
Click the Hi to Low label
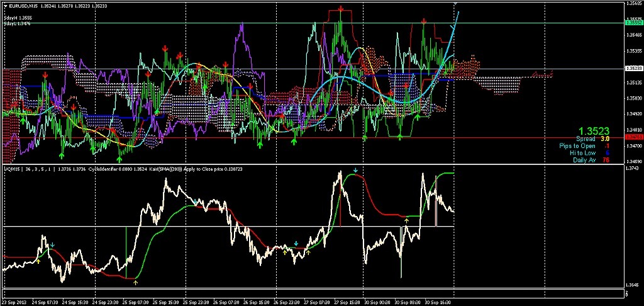click(x=582, y=153)
